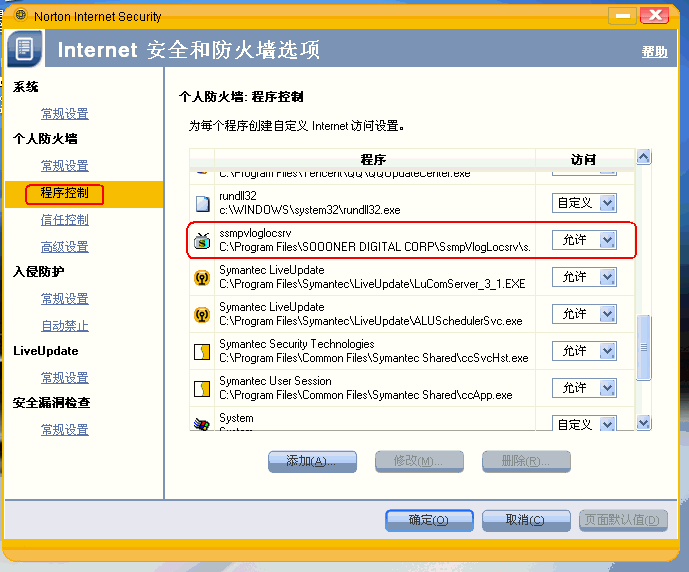Open 常规设置 under 系统
This screenshot has width=689, height=572.
coord(65,114)
